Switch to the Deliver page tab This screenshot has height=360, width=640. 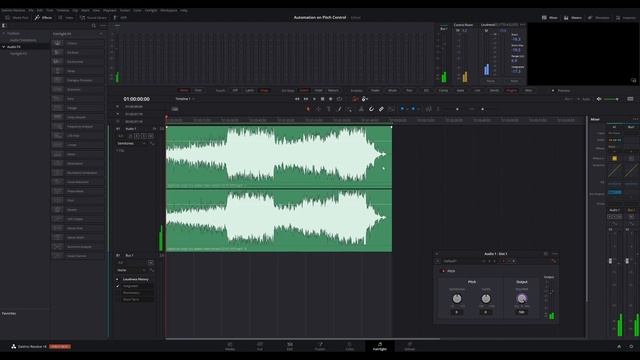pos(409,346)
